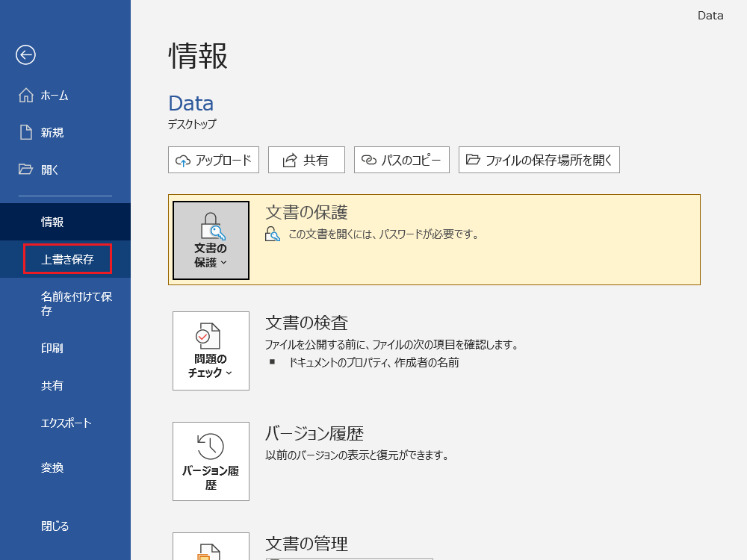Image resolution: width=747 pixels, height=560 pixels.
Task: Click the 新規 blank page icon
Action: point(25,132)
